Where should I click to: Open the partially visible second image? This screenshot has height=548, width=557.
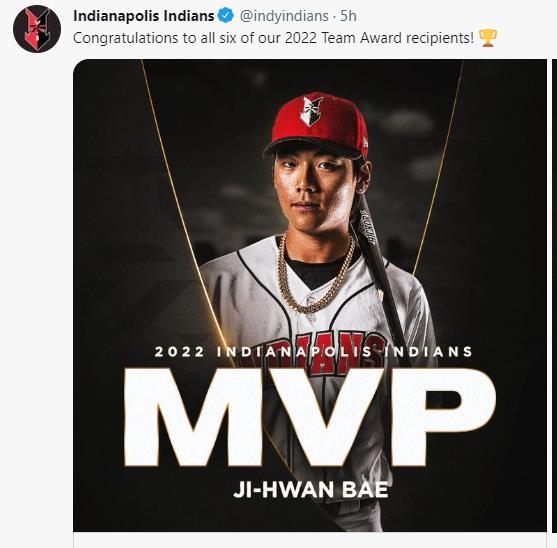[x=555, y=295]
